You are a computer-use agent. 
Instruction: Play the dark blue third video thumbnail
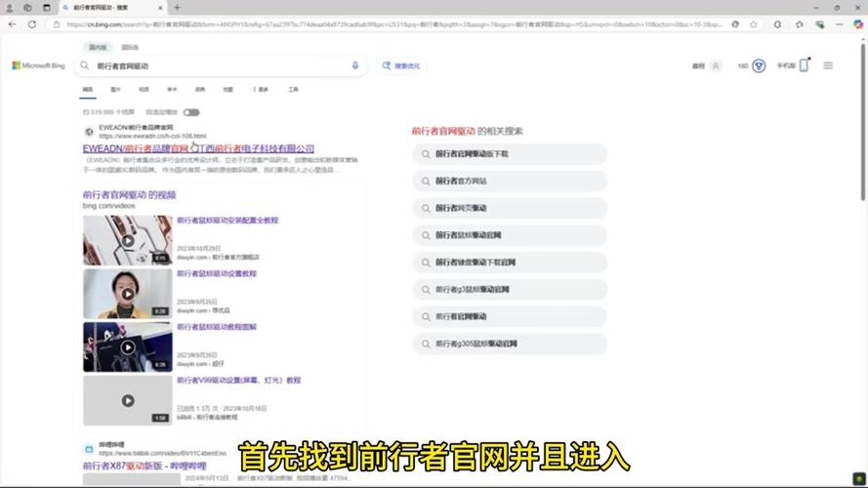[x=127, y=346]
